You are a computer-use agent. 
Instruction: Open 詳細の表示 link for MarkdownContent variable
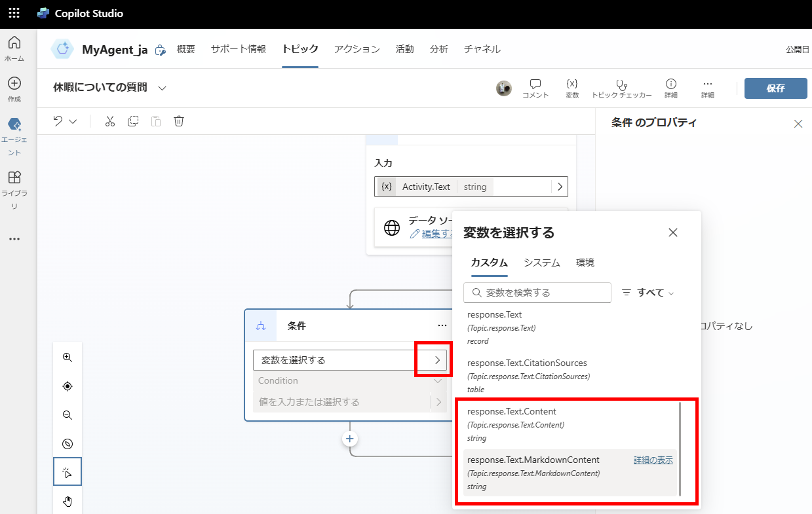point(653,460)
